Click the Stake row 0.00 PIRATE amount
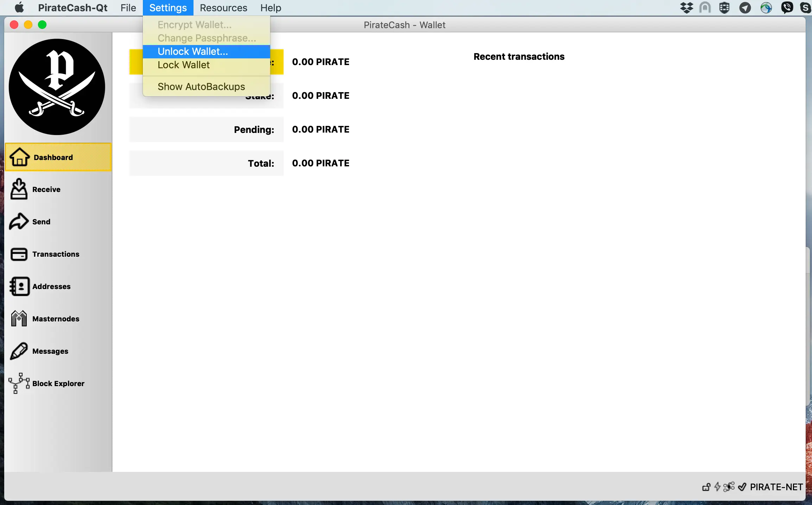 (321, 96)
